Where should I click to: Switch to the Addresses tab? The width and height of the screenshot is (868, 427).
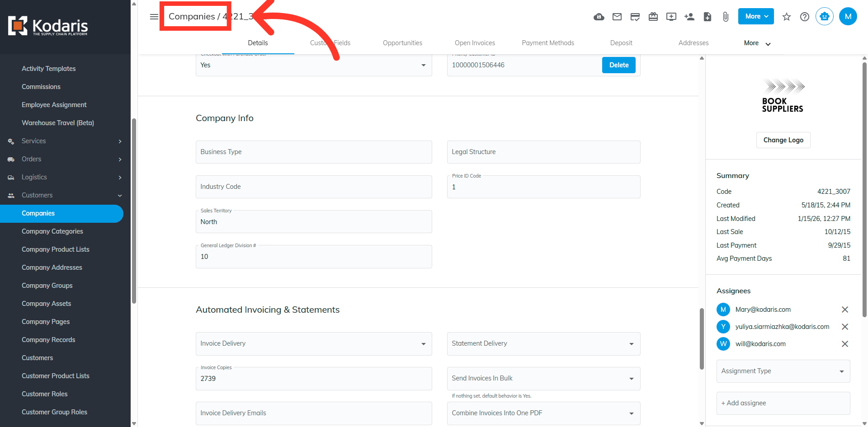693,43
